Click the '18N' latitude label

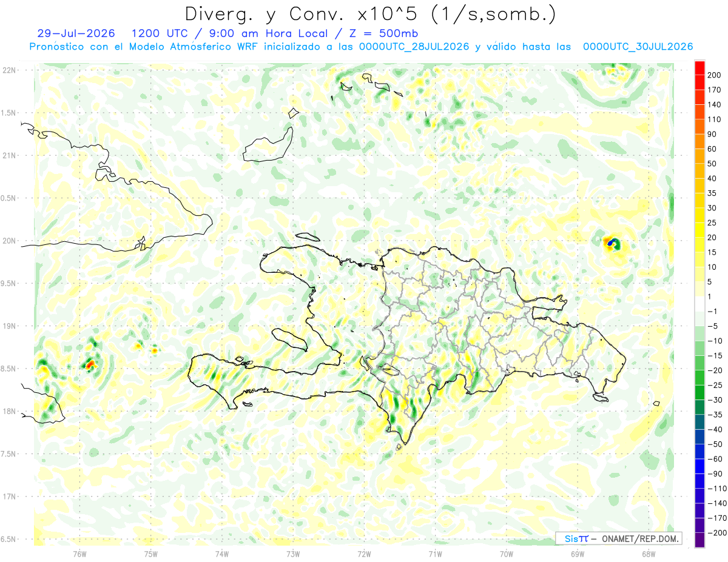tap(8, 411)
